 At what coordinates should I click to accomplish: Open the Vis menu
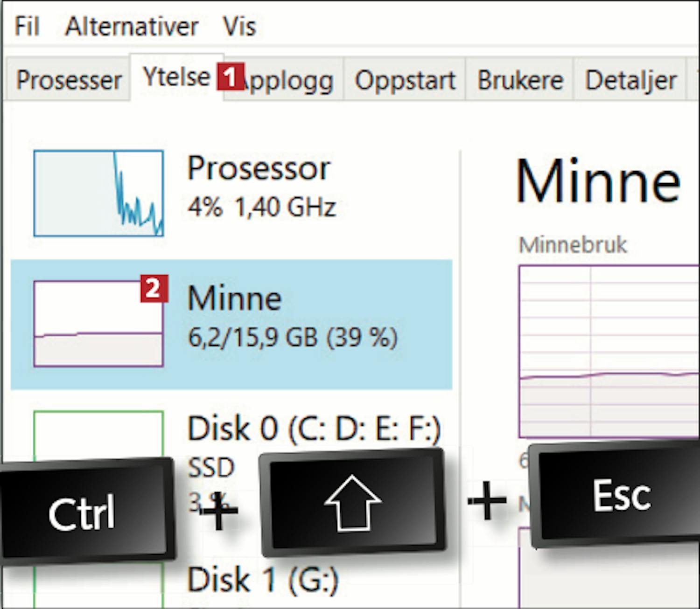tap(239, 26)
